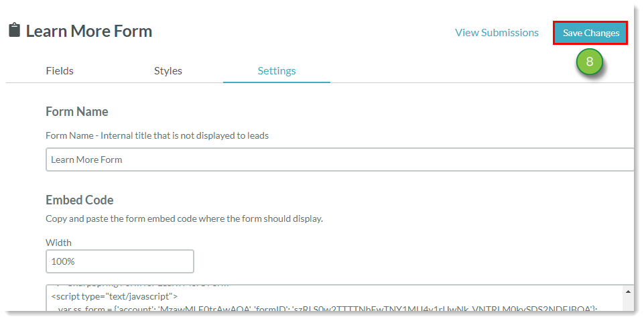Click the Width input showing 100%
This screenshot has height=321, width=644.
(119, 261)
